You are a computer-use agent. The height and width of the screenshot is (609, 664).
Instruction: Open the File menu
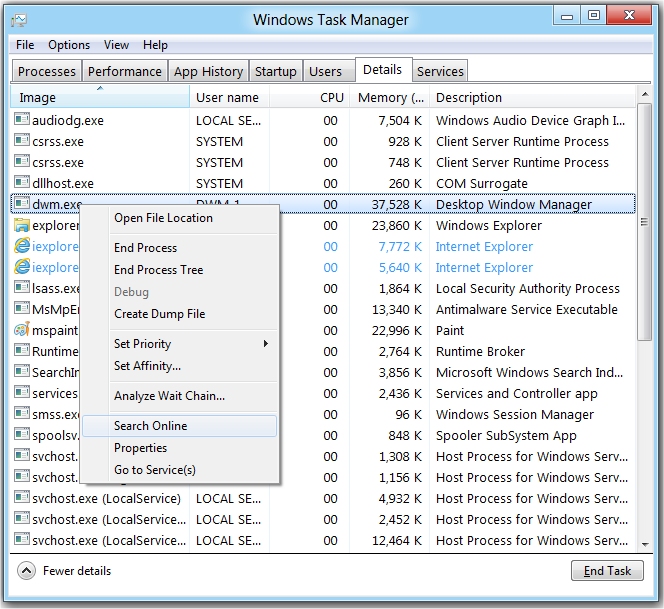(25, 45)
